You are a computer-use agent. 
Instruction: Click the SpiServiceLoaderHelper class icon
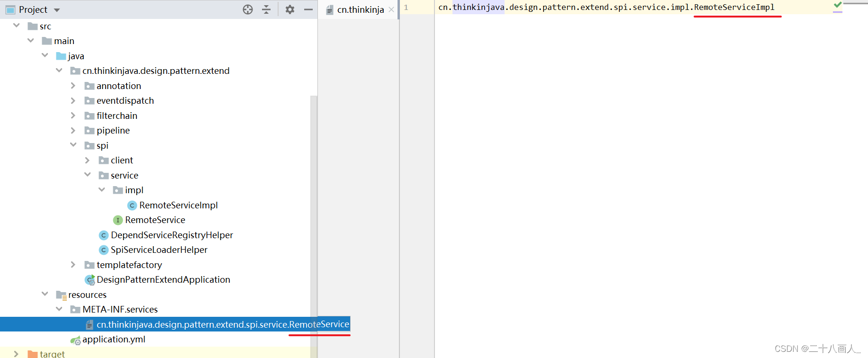click(x=104, y=250)
